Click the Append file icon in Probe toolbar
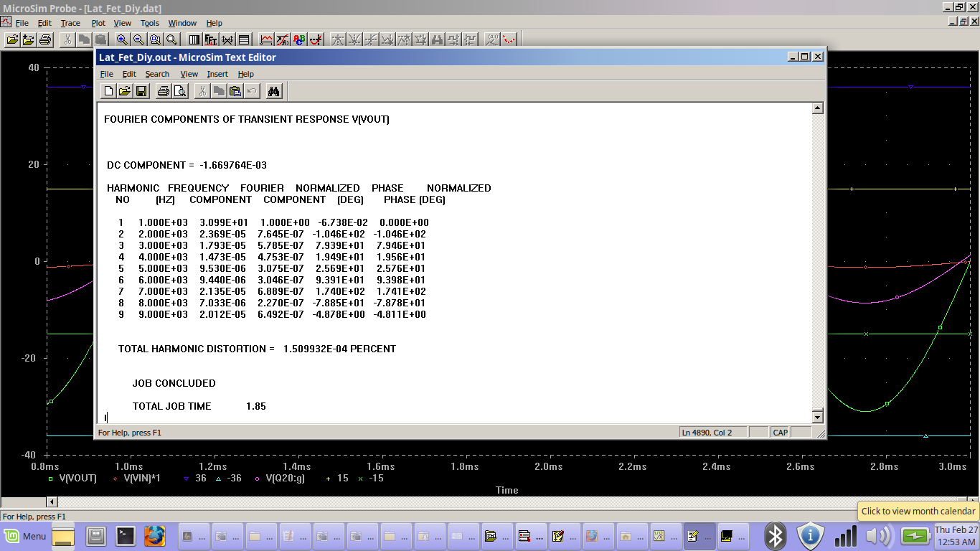This screenshot has width=980, height=551. point(28,39)
